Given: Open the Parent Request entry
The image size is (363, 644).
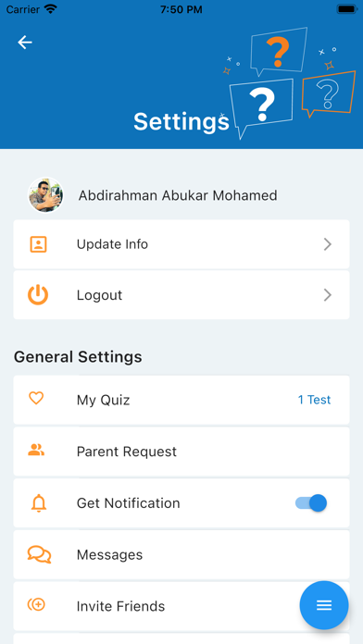Looking at the screenshot, I should [x=181, y=452].
